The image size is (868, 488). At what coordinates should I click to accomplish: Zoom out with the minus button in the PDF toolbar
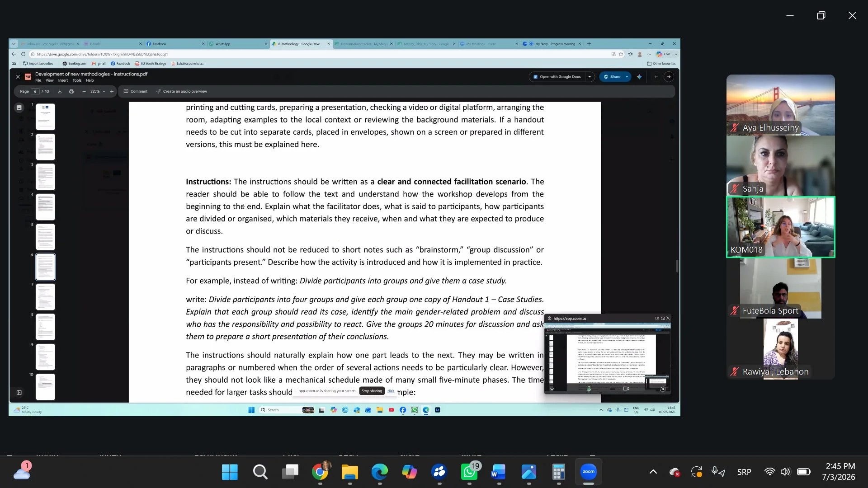point(84,91)
